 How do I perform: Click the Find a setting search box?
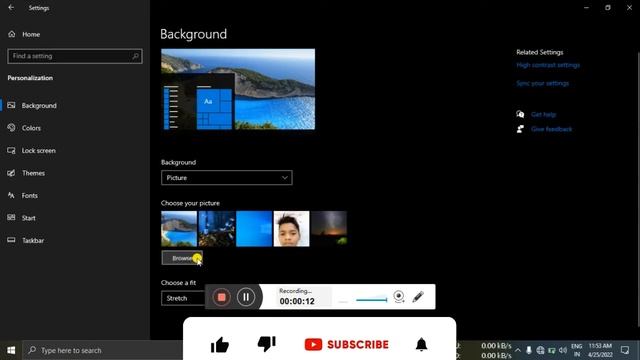[x=75, y=56]
